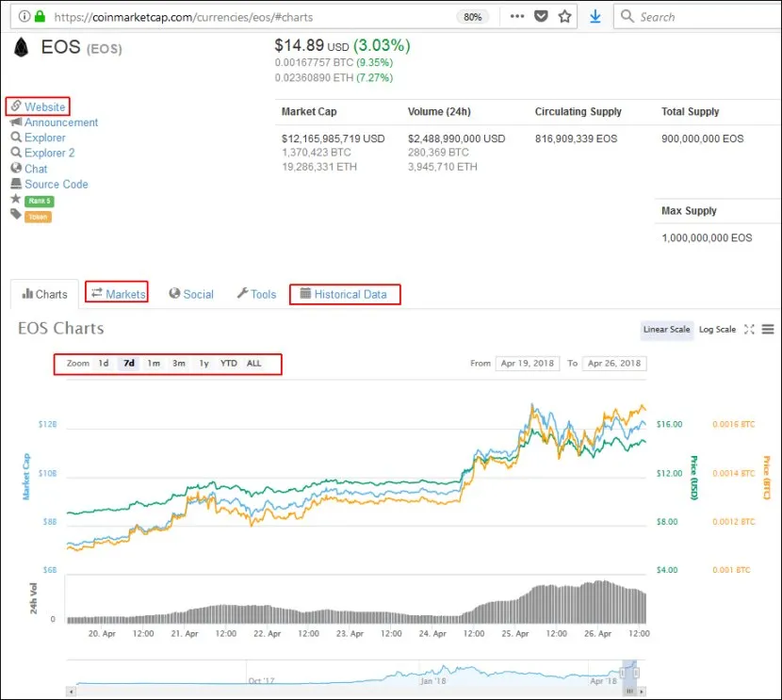
Task: Click the EOS Charts heading
Action: click(x=61, y=329)
